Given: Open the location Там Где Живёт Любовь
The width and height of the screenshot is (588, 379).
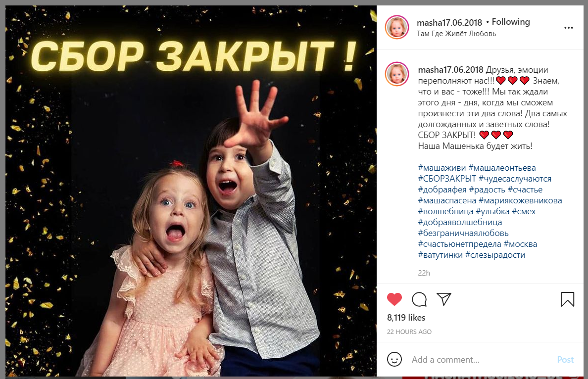Looking at the screenshot, I should pyautogui.click(x=456, y=34).
